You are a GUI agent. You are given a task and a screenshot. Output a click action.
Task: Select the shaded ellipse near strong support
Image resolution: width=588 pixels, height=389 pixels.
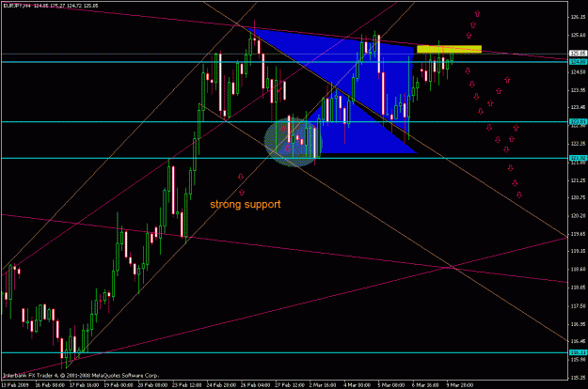pos(293,142)
